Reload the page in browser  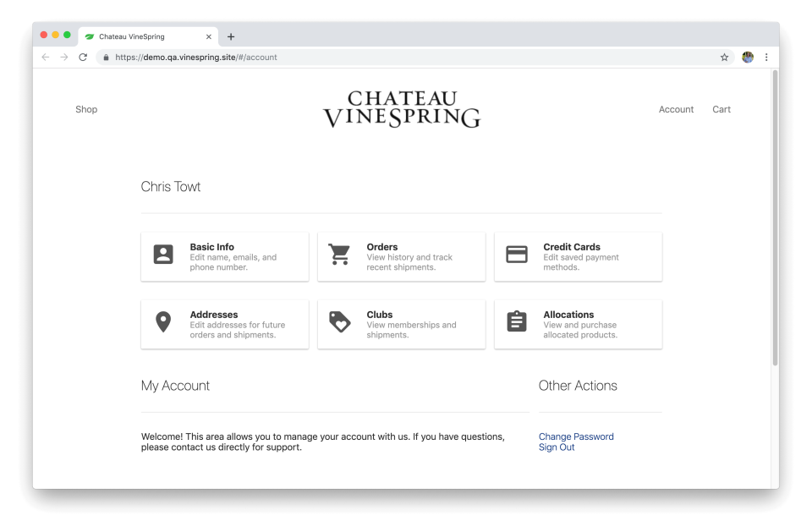[x=83, y=58]
